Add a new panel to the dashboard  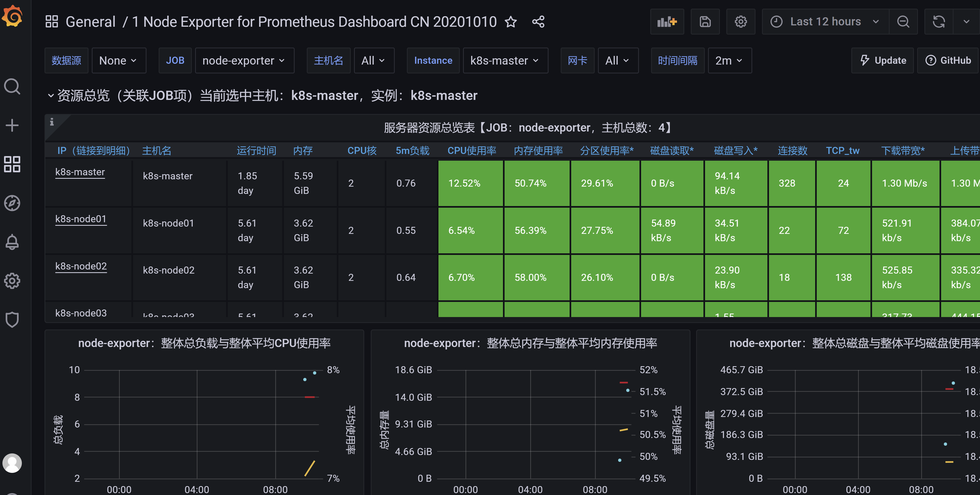coord(667,22)
